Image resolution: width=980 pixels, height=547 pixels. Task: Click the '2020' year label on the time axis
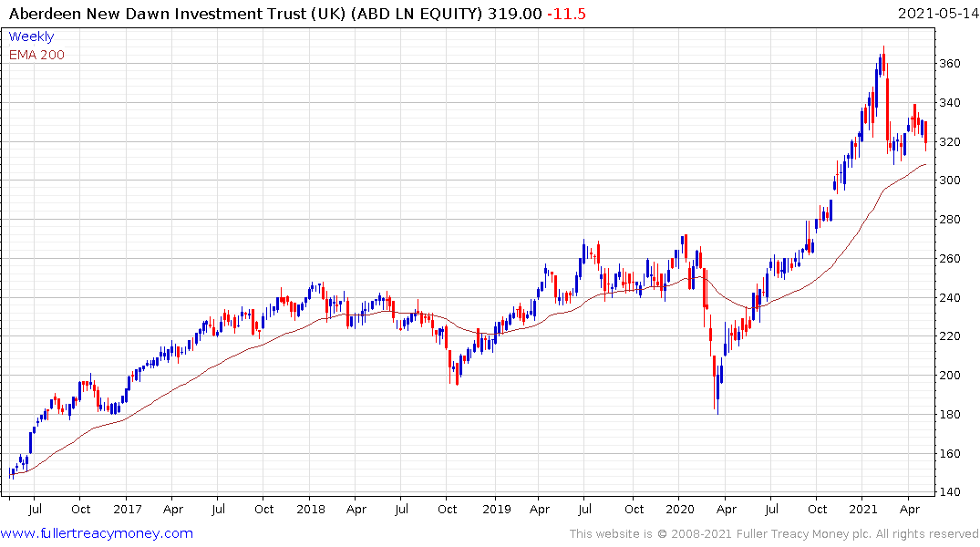point(680,510)
